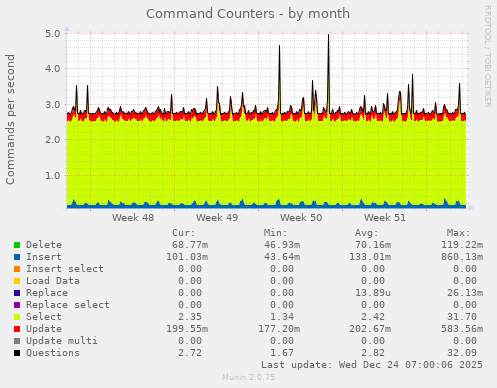Click the blue Insert legend swatch
This screenshot has height=388, width=497.
tap(17, 257)
